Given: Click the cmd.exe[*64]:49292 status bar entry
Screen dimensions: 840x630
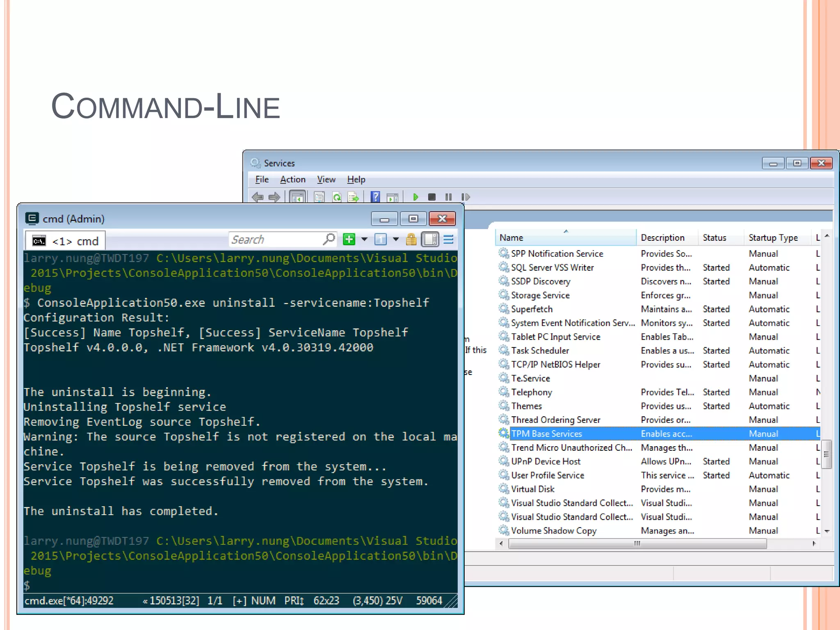Looking at the screenshot, I should pos(69,601).
